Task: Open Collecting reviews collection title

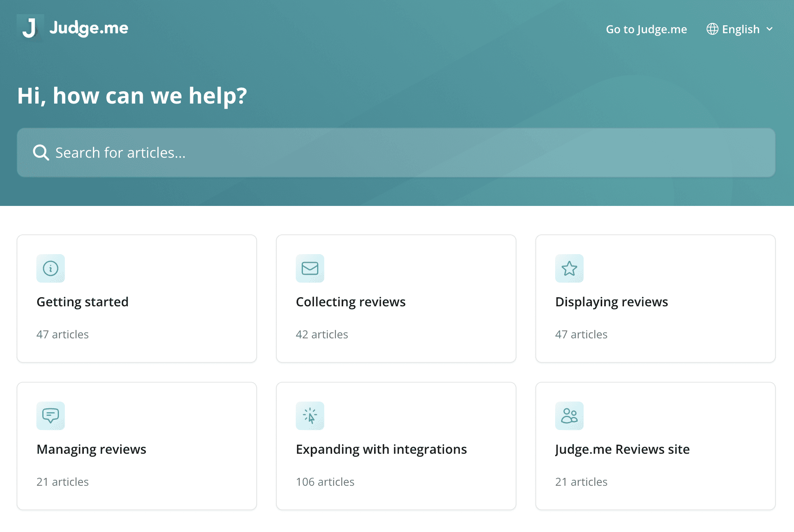Action: coord(351,302)
